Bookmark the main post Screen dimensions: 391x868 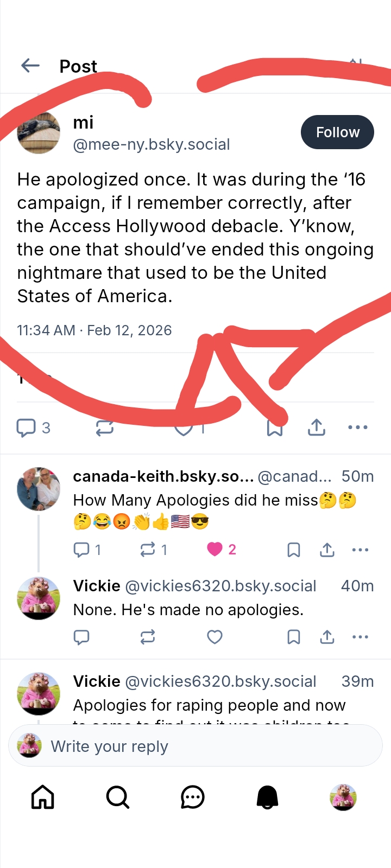(275, 428)
